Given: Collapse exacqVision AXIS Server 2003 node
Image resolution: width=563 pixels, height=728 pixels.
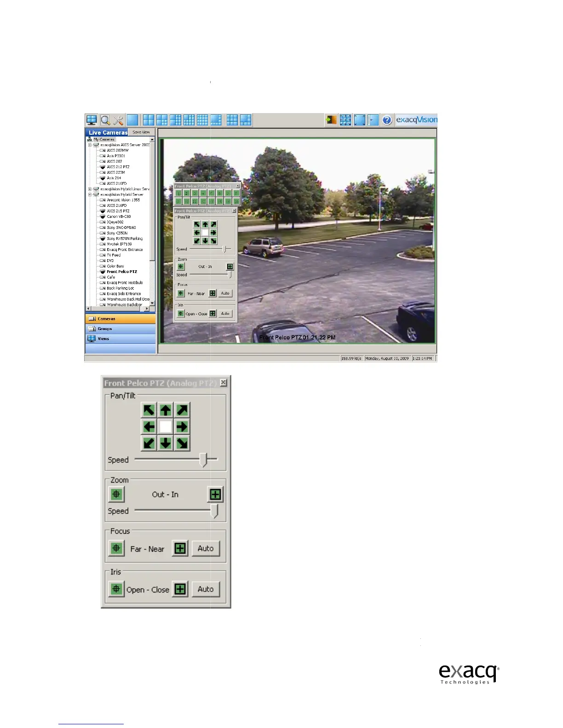Looking at the screenshot, I should tap(90, 145).
